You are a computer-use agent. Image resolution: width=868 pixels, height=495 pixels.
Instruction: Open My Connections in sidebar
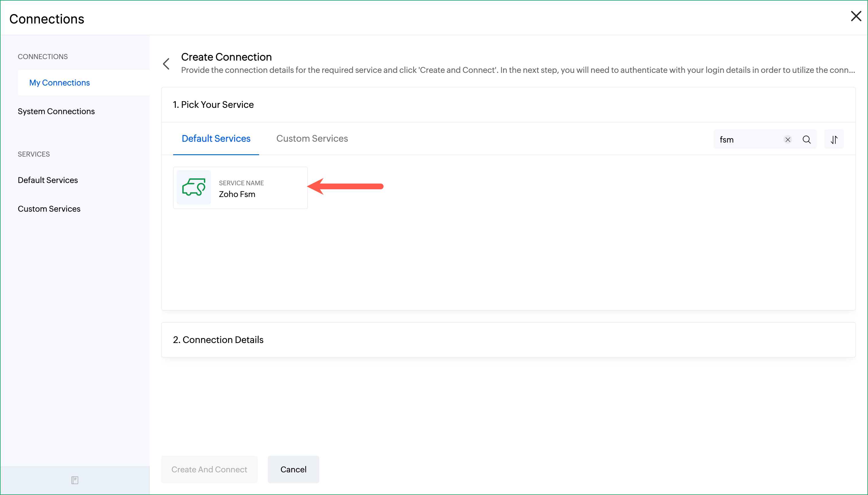coord(59,83)
